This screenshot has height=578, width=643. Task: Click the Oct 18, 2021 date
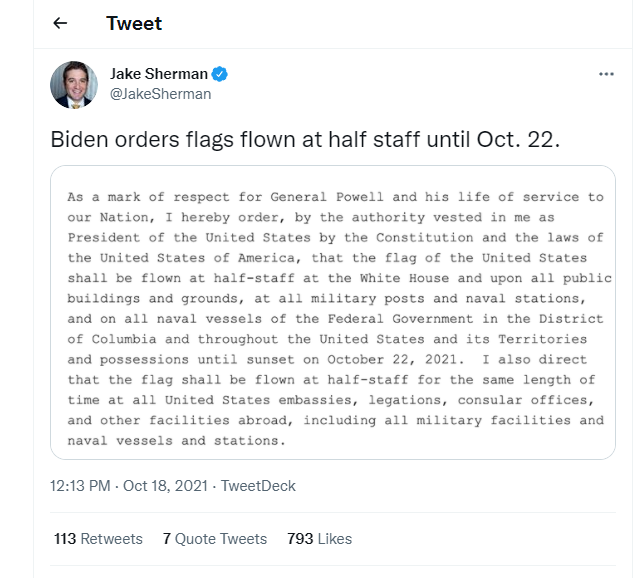click(165, 486)
